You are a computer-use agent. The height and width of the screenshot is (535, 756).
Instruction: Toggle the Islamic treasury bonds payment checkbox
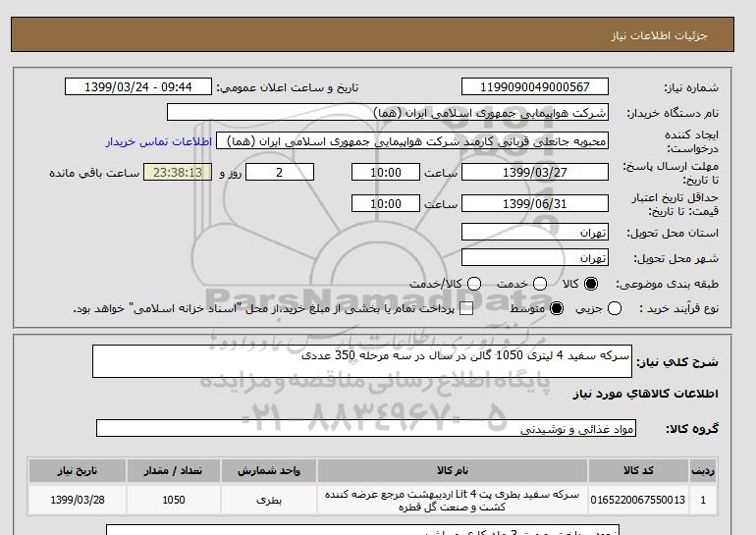click(466, 309)
